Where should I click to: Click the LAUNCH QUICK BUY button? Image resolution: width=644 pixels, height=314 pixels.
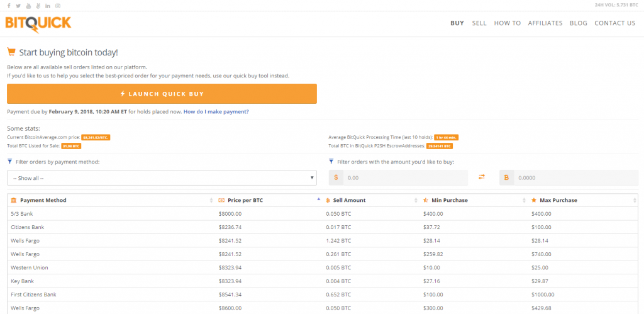click(162, 94)
